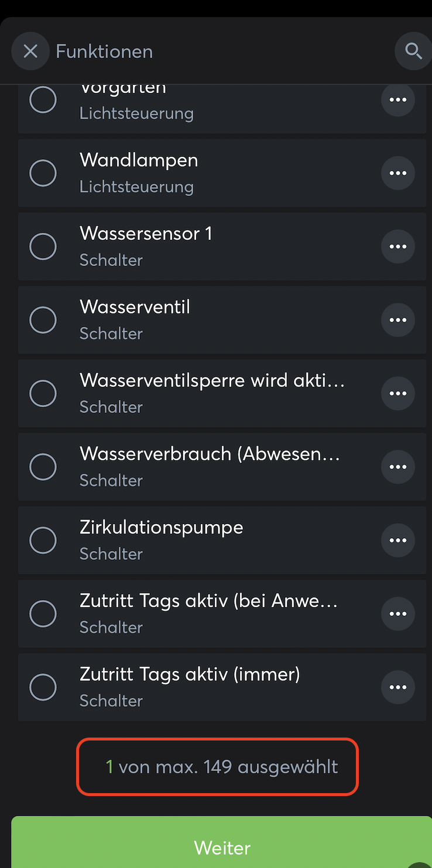
Task: Tap the '1 von max. 149 ausgewählt' counter
Action: pyautogui.click(x=217, y=766)
